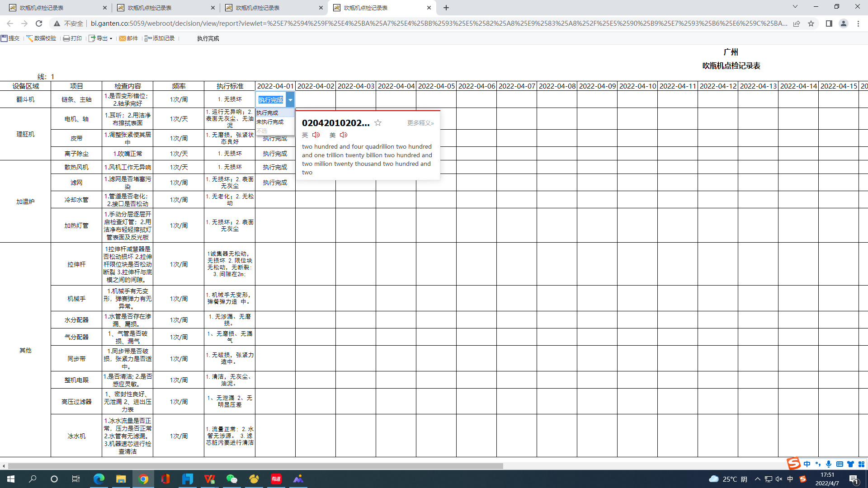Collapse the 2022-04-01 cell dropdown arrow
Viewport: 868px width, 488px height.
tap(290, 100)
